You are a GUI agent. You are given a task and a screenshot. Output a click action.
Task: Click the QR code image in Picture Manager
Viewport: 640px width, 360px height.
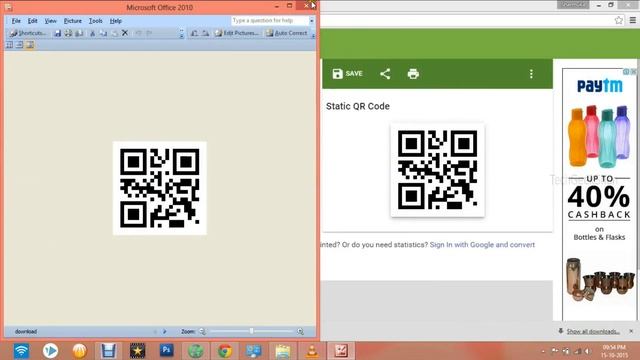pos(160,188)
